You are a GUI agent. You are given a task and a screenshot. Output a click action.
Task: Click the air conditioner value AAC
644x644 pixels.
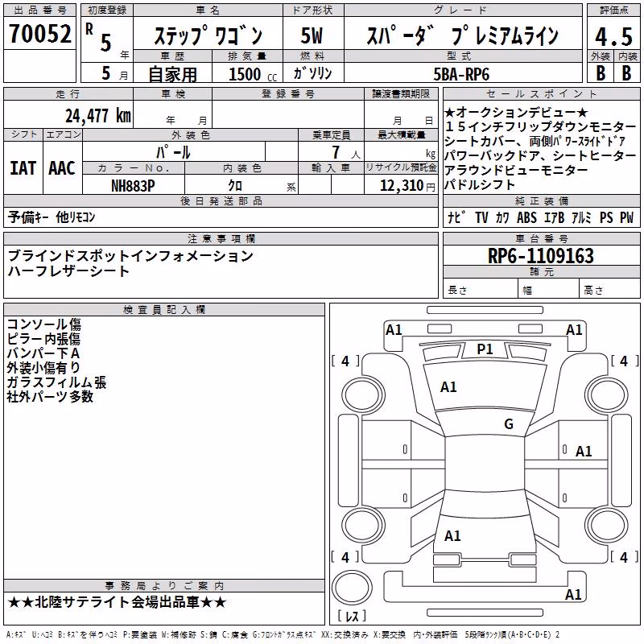pyautogui.click(x=62, y=168)
